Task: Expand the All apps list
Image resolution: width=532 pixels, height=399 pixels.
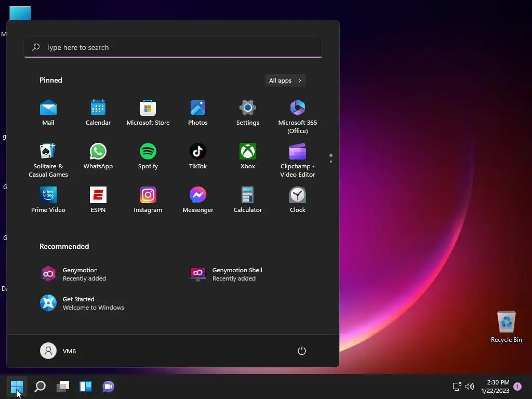Action: click(285, 81)
